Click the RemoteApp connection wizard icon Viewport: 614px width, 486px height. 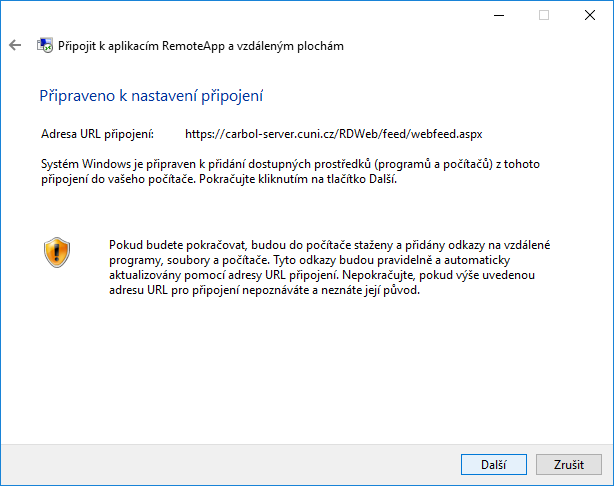click(44, 46)
